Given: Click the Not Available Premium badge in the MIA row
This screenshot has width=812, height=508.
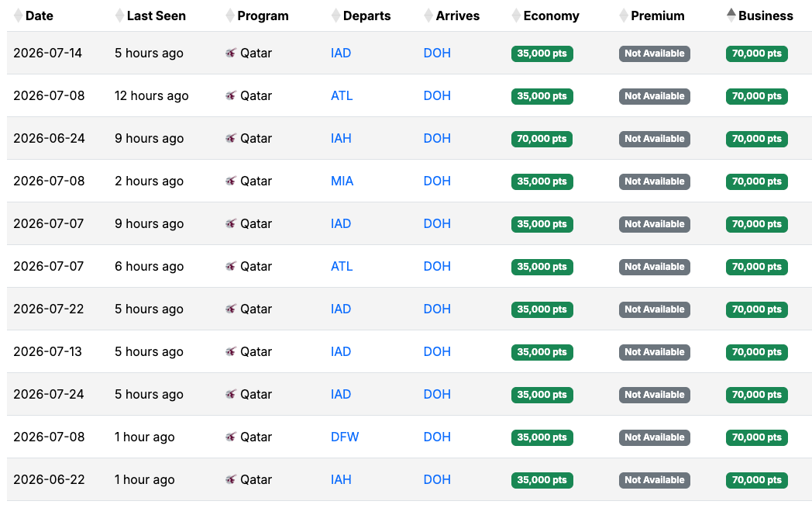Looking at the screenshot, I should (654, 181).
